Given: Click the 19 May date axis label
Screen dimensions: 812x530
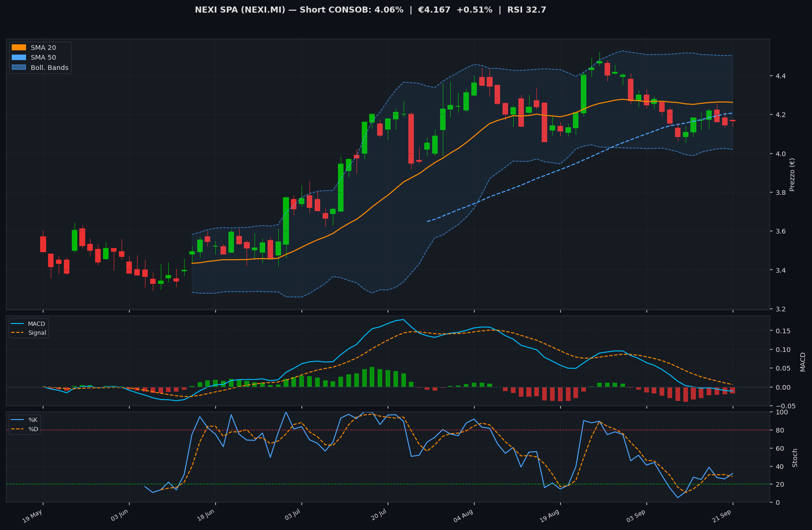Looking at the screenshot, I should click(x=33, y=516).
